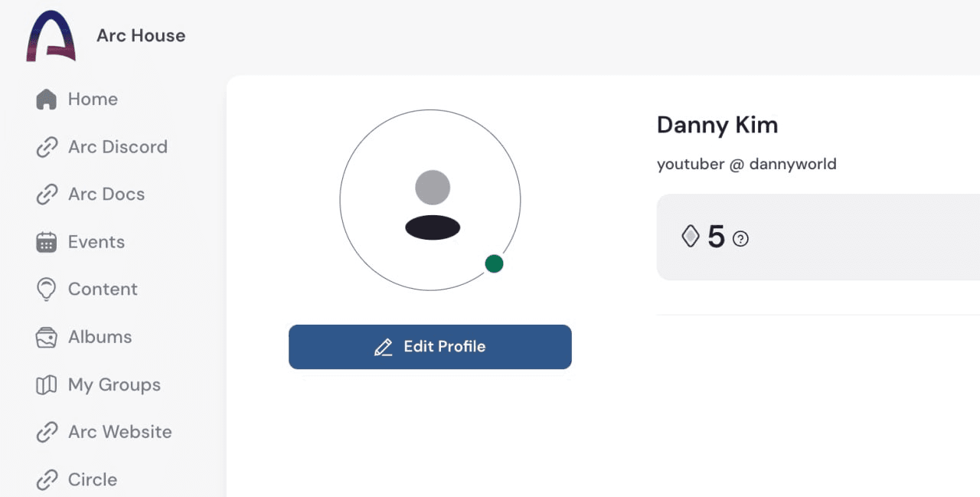Image resolution: width=980 pixels, height=497 pixels.
Task: Click the profile avatar picture
Action: point(430,200)
